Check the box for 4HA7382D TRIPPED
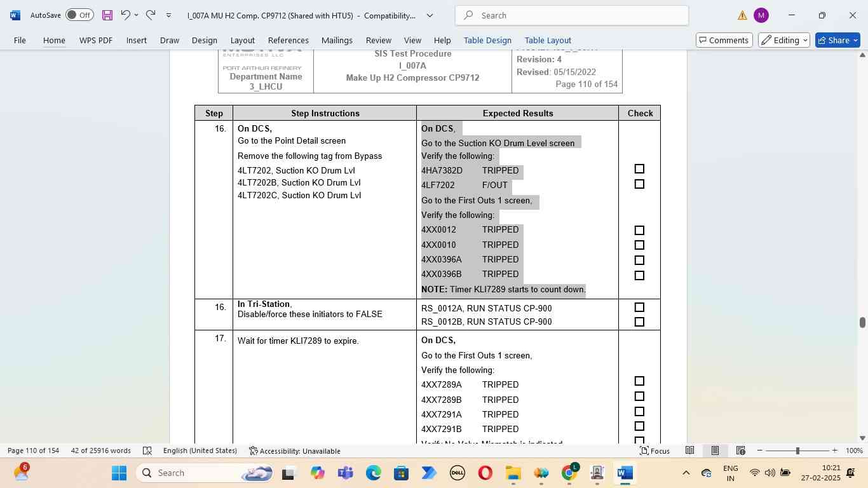 pos(639,169)
